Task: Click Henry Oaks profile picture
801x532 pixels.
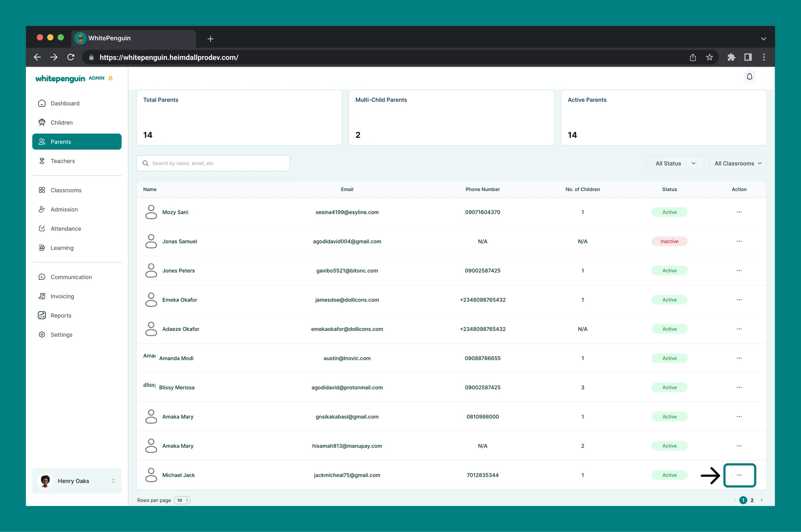Action: click(x=45, y=481)
